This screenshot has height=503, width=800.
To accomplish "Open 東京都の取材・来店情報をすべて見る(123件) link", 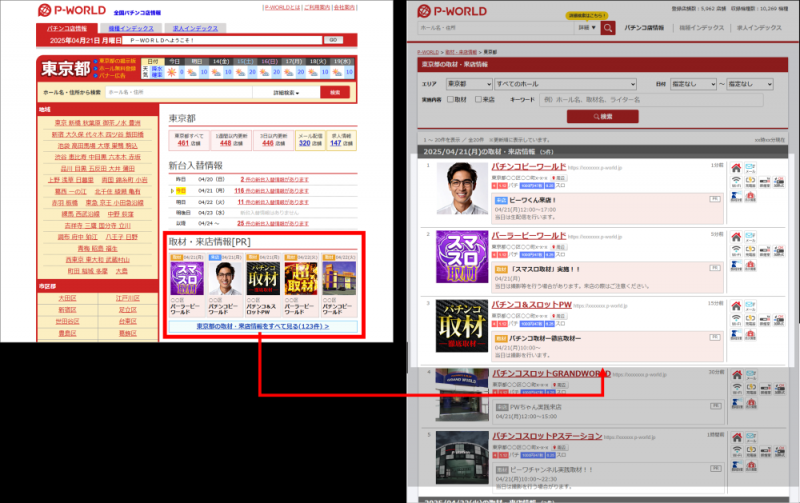I will (x=263, y=326).
